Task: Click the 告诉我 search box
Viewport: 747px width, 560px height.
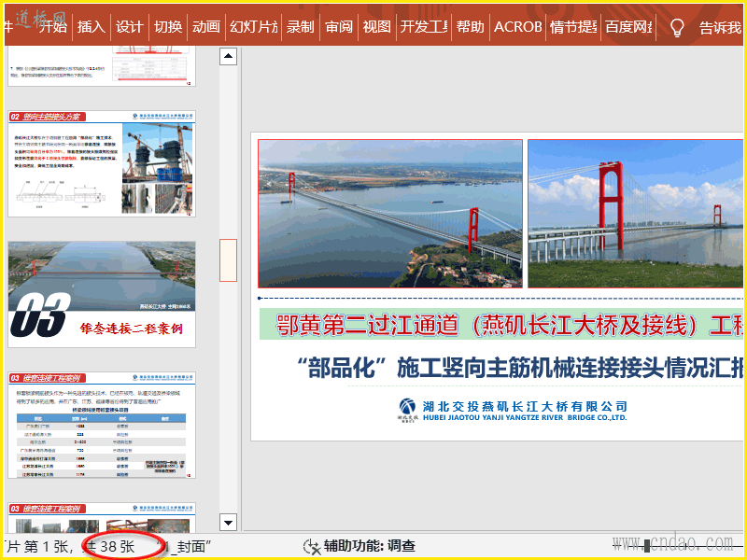Action: click(x=720, y=28)
